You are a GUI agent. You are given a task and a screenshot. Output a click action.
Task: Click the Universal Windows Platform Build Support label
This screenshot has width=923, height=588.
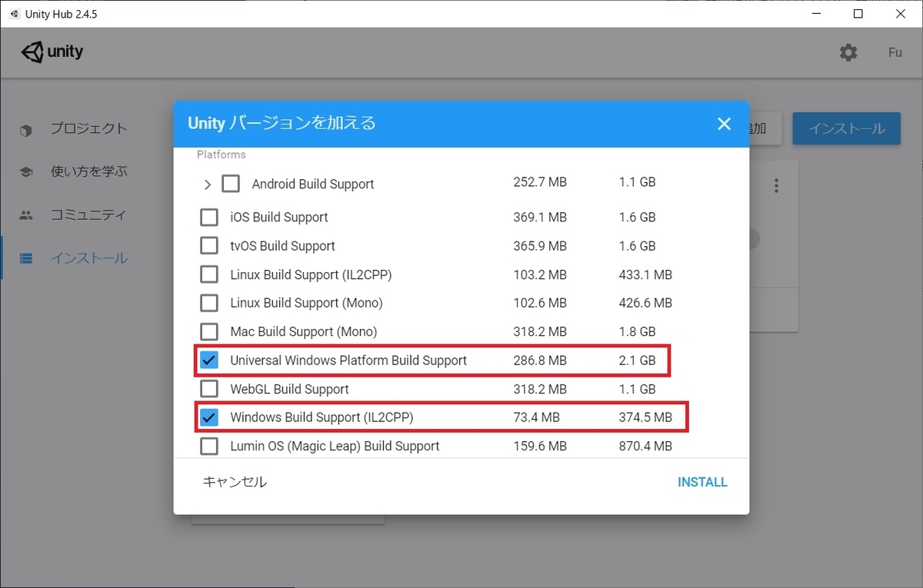[x=348, y=360]
